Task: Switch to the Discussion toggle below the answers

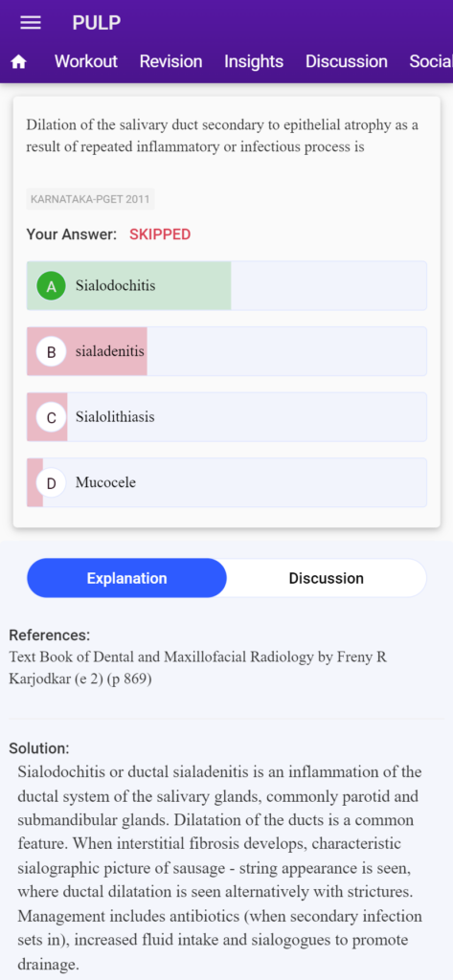Action: (x=326, y=578)
